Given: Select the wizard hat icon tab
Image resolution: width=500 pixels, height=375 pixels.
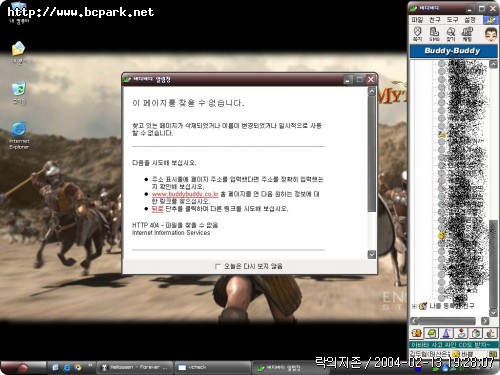Looking at the screenshot, I should coord(446,333).
